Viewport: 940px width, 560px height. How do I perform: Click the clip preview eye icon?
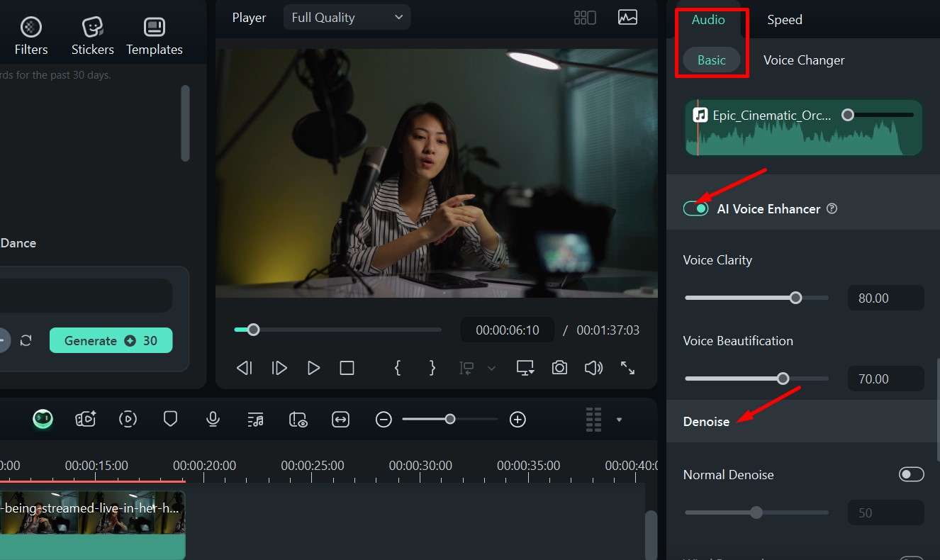[x=298, y=420]
